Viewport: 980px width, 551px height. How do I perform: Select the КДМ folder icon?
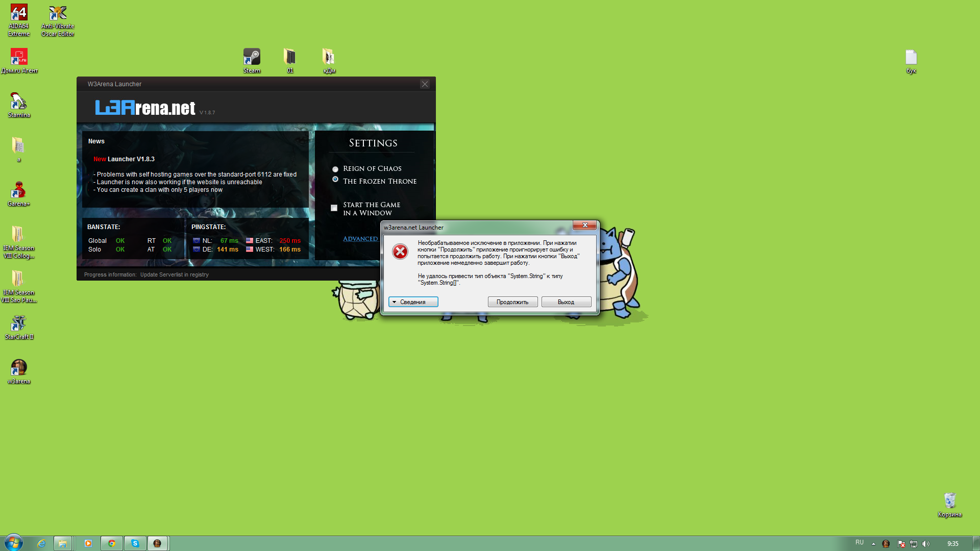[329, 60]
